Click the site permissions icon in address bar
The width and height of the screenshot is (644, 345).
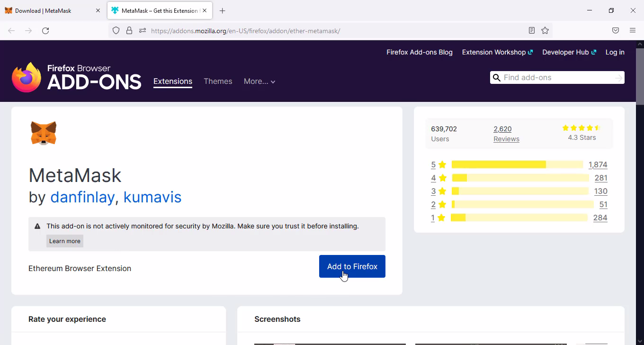142,31
